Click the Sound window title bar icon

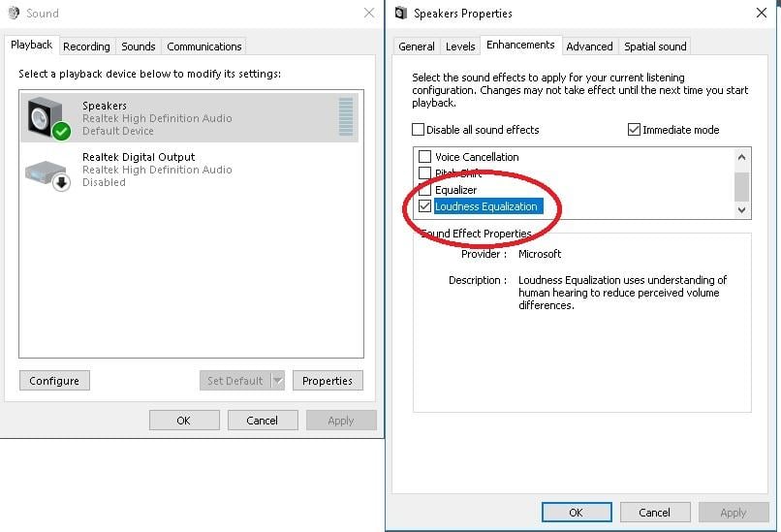tap(14, 14)
